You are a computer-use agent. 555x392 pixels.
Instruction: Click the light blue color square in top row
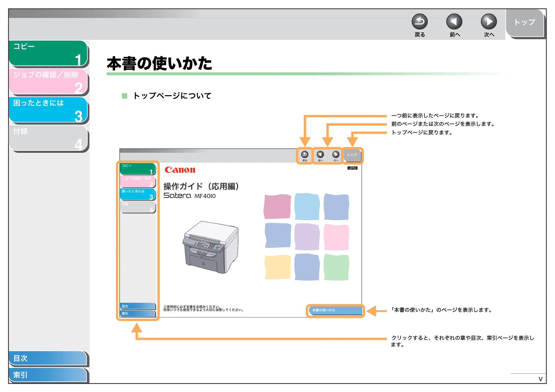307,207
